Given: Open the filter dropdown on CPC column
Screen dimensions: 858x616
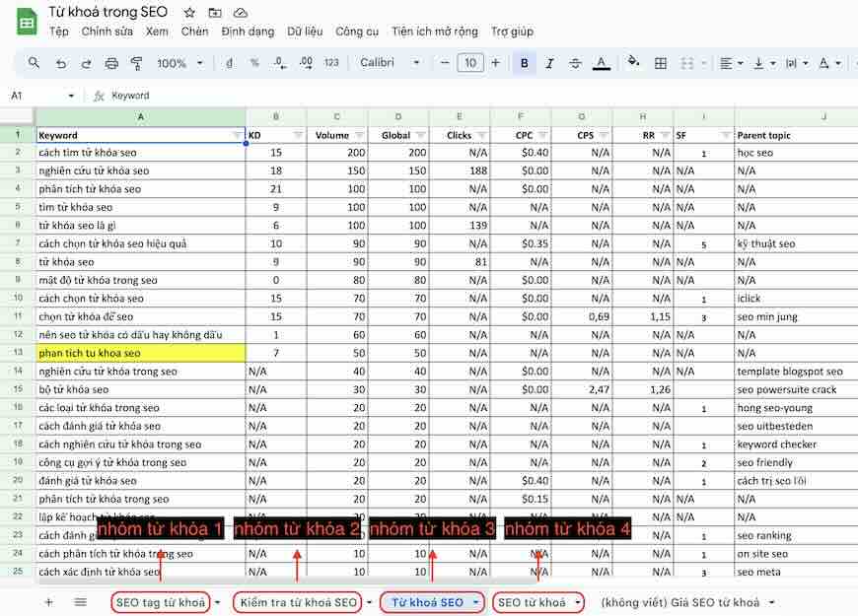Looking at the screenshot, I should (x=542, y=135).
